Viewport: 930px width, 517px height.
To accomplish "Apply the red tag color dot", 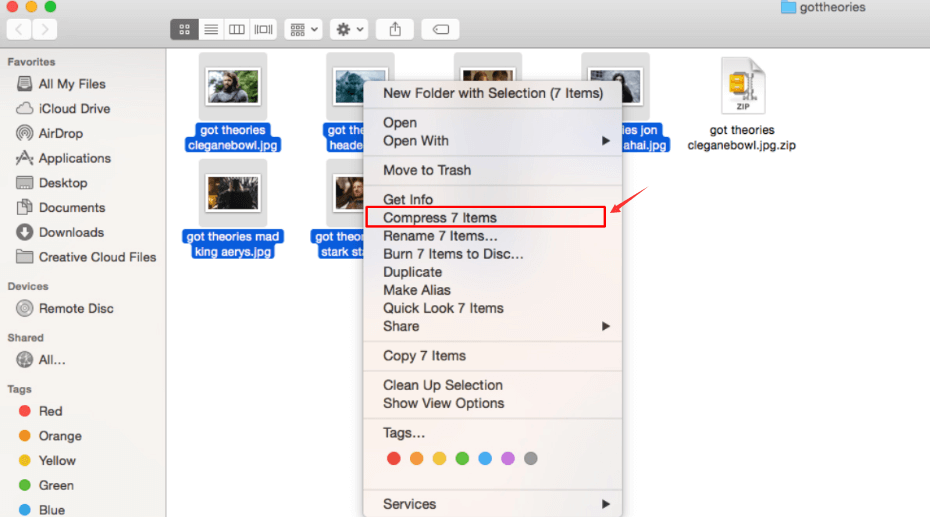I will (x=393, y=459).
